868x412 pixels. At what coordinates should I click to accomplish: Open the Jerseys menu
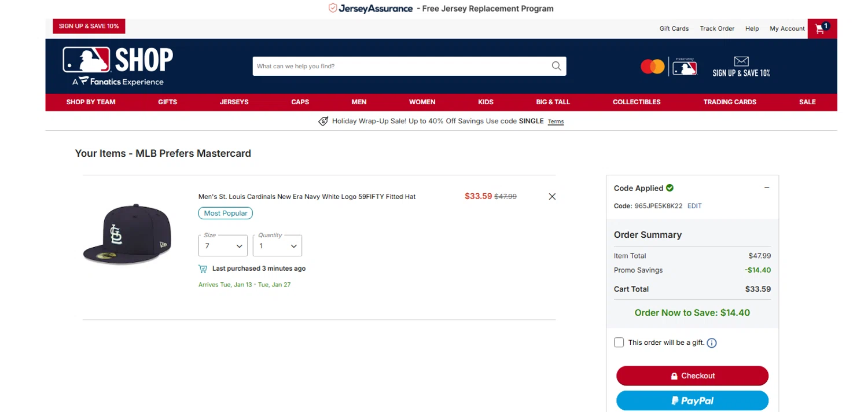pyautogui.click(x=234, y=102)
